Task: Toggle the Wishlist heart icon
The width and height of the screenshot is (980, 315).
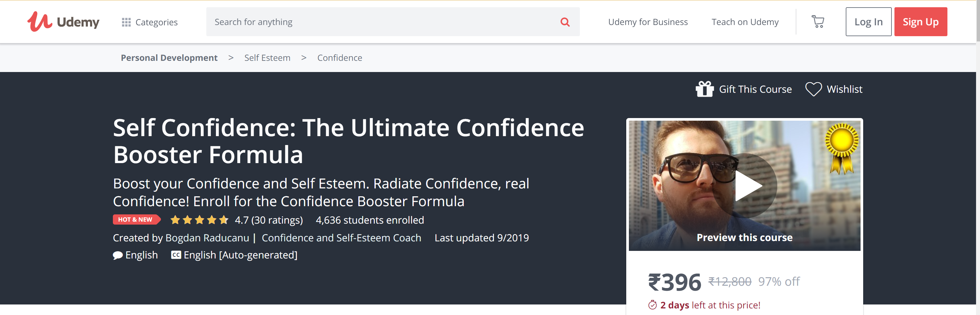Action: pyautogui.click(x=813, y=89)
